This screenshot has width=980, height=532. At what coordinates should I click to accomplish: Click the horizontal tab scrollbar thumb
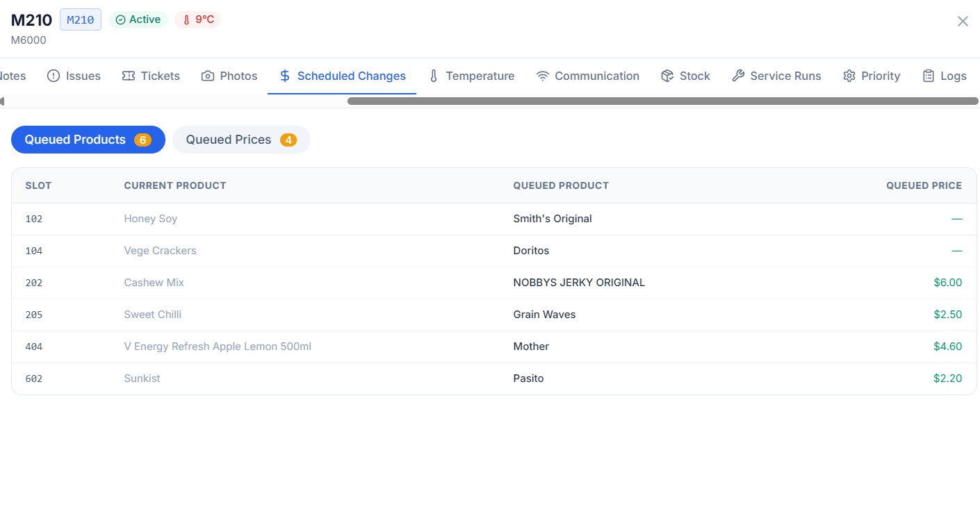662,101
